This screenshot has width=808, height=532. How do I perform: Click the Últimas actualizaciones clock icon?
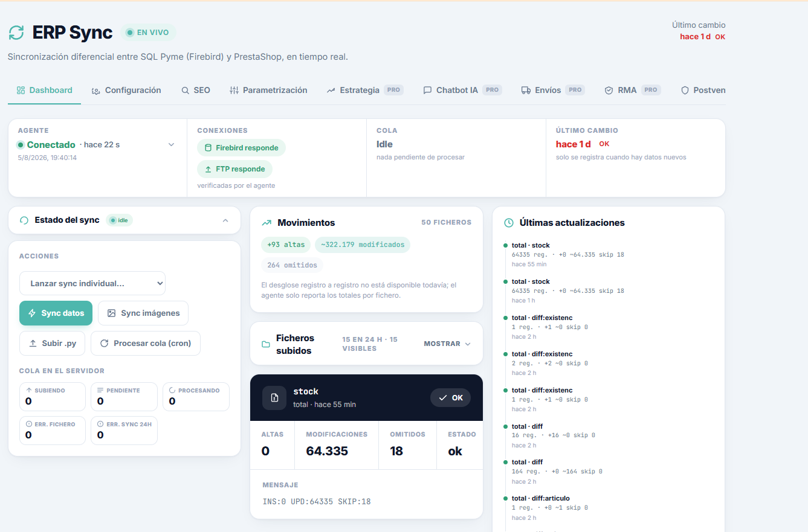tap(509, 223)
